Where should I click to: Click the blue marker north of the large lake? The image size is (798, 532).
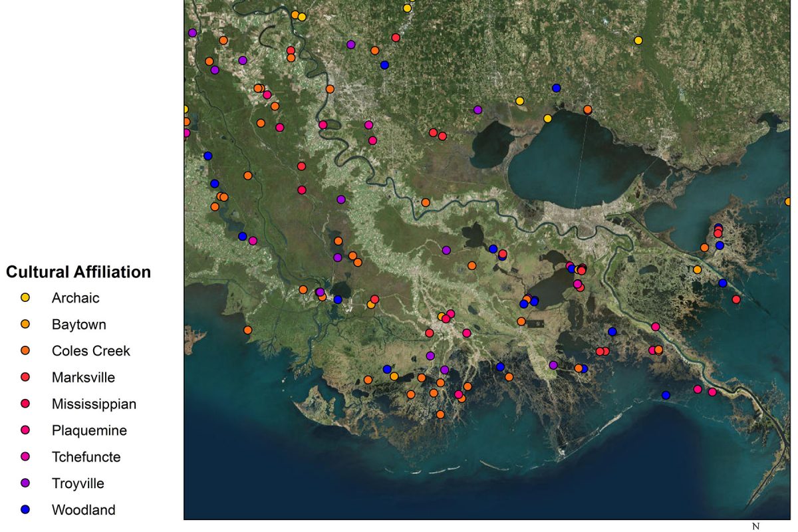[557, 88]
